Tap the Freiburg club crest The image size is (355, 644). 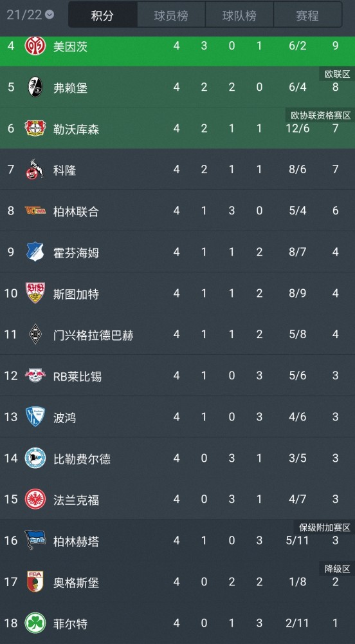(35, 87)
